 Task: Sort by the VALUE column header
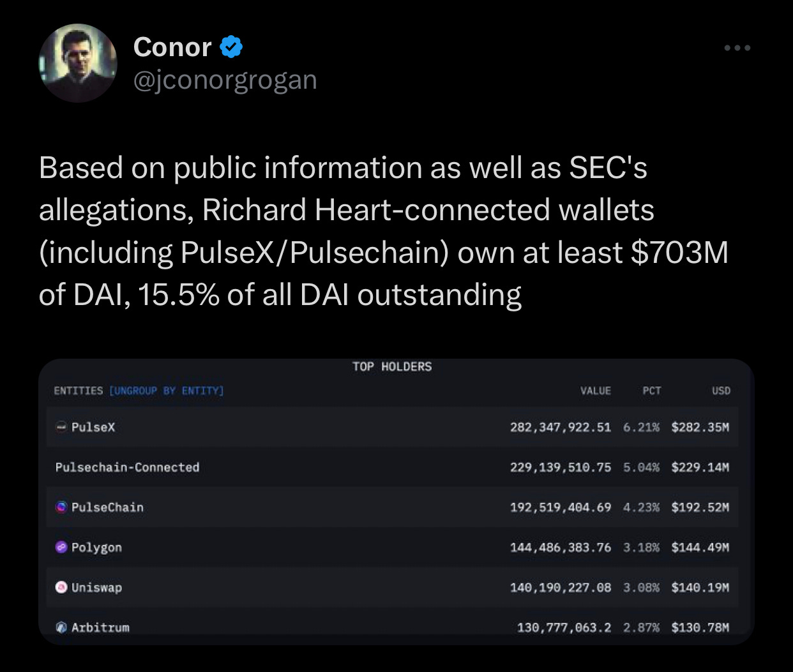pos(595,391)
